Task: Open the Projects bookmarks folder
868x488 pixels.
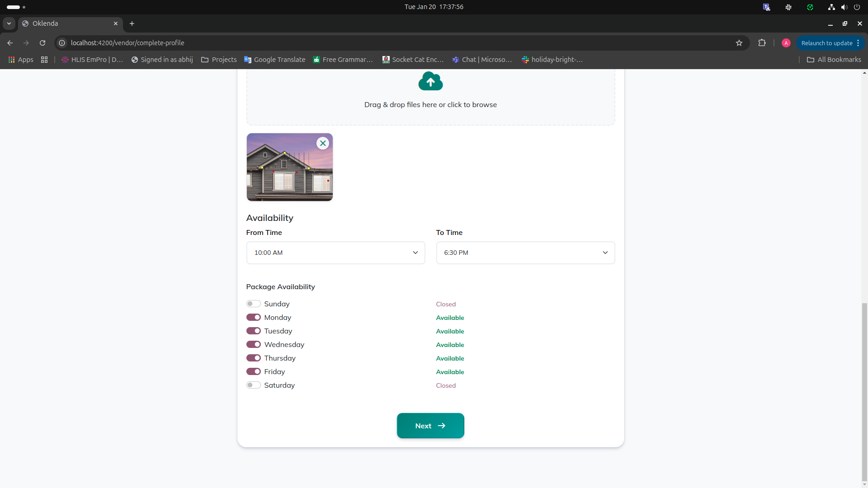Action: pos(219,60)
